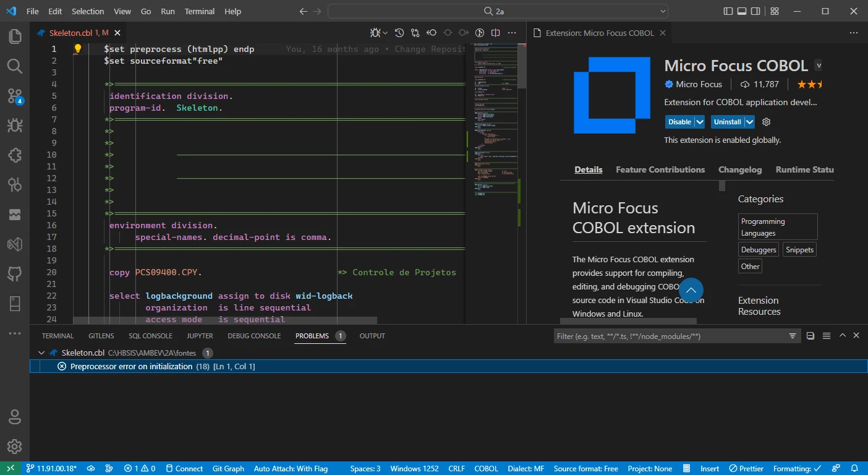Change Source format: Free in status bar

tap(585, 468)
